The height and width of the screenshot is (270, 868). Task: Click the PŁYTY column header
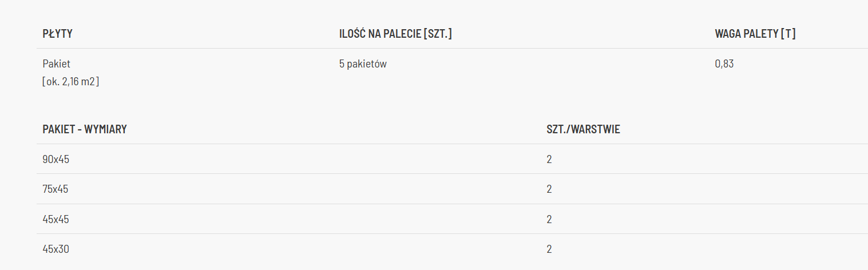tap(57, 34)
